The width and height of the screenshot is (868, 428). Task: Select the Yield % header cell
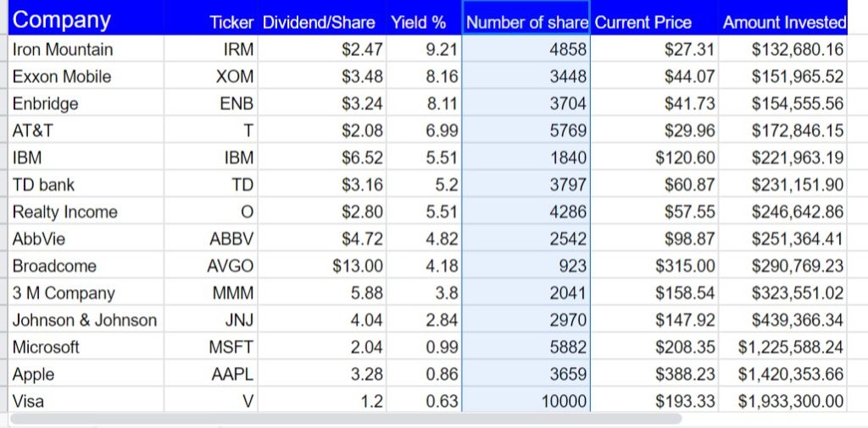424,19
